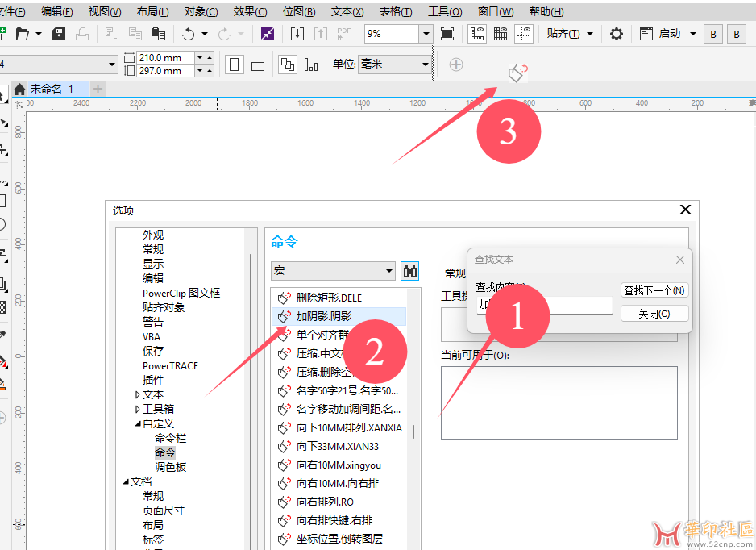Select 页面尺寸 in the options tree
Image resolution: width=756 pixels, height=550 pixels.
pos(164,510)
